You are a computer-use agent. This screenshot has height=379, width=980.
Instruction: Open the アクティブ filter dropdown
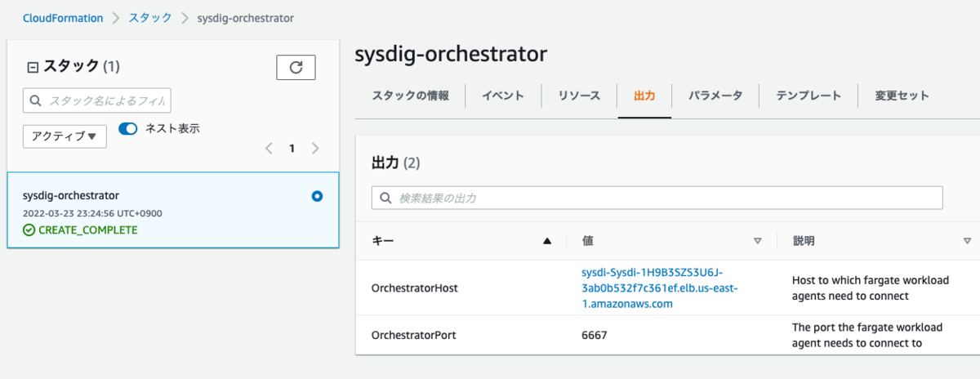coord(65,136)
